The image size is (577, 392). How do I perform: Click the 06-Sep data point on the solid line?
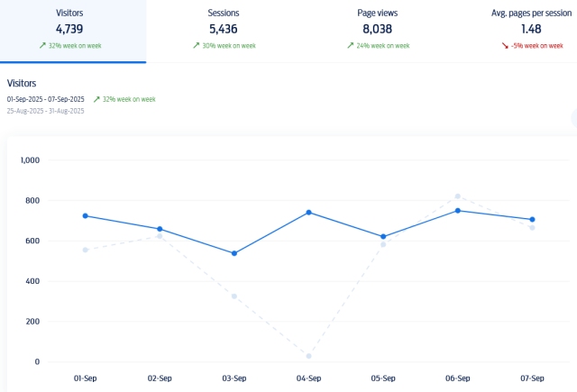458,211
